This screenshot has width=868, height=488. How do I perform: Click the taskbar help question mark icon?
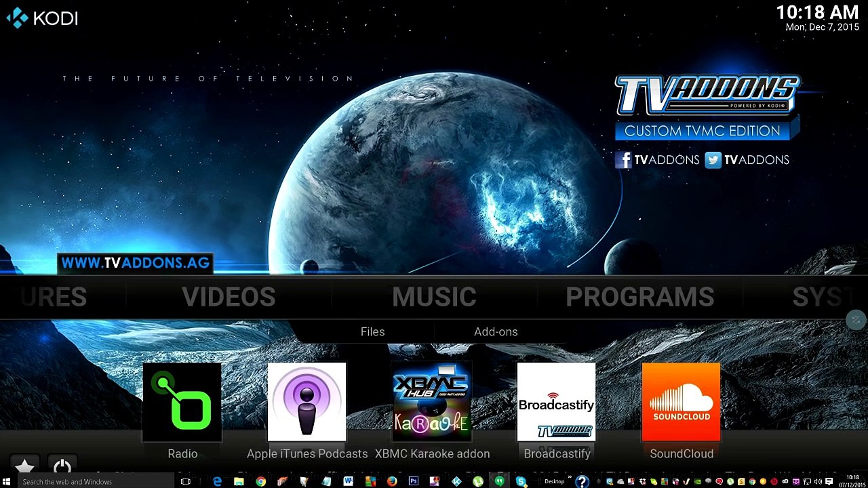(x=582, y=481)
